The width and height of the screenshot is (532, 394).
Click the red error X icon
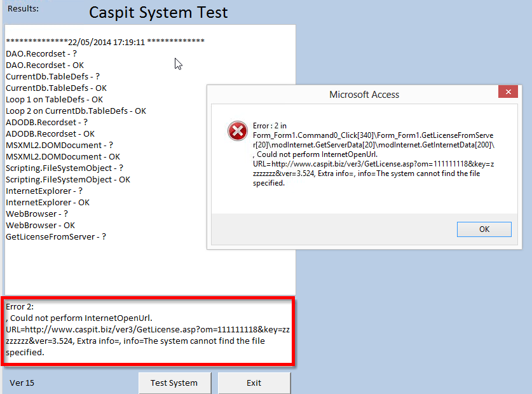tap(238, 131)
